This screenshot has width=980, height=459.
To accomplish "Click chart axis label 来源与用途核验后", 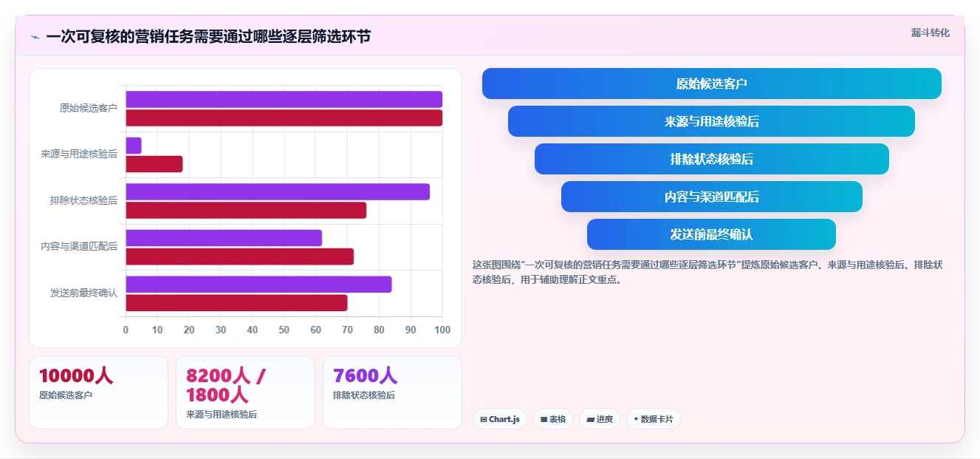I will (x=79, y=154).
